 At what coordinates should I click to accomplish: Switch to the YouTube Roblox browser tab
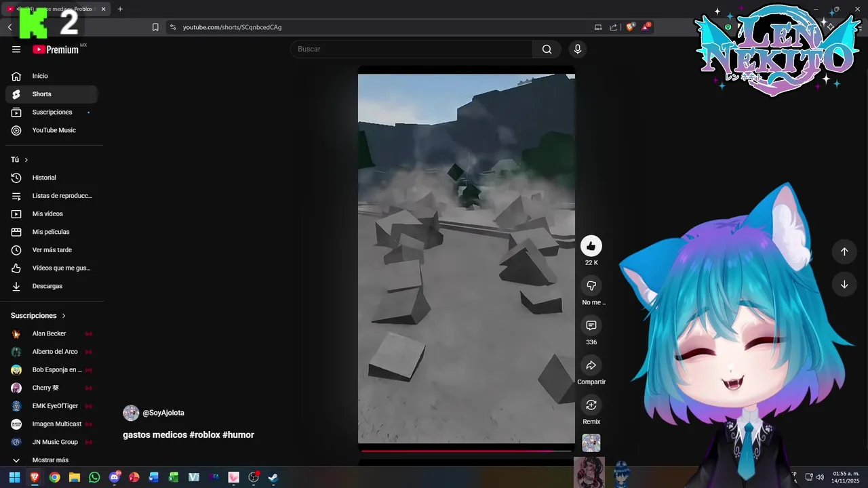pos(56,9)
